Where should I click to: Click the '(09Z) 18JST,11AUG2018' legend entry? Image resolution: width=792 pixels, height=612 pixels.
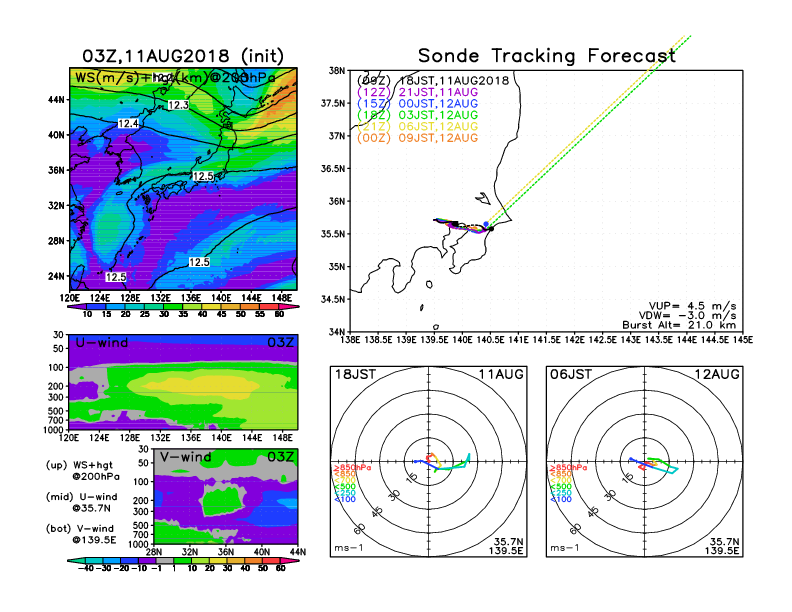point(433,81)
